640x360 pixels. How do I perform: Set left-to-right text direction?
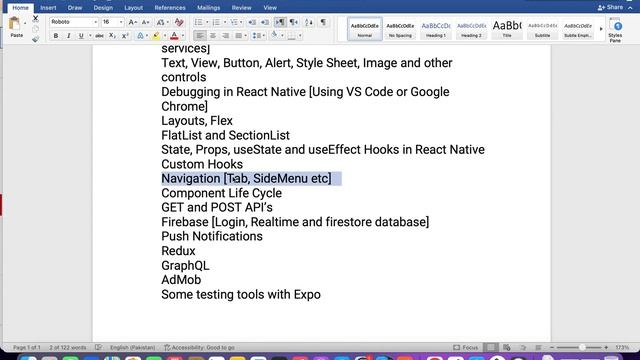coord(280,22)
